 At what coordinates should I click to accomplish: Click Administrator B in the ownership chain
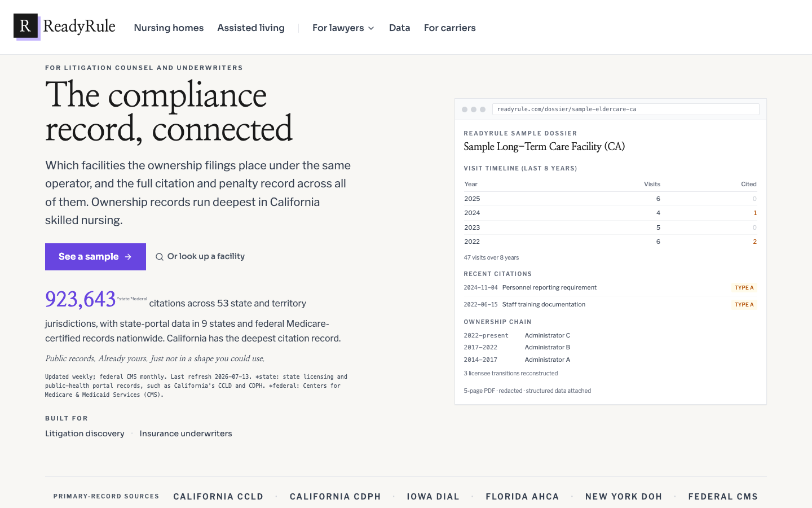coord(548,347)
